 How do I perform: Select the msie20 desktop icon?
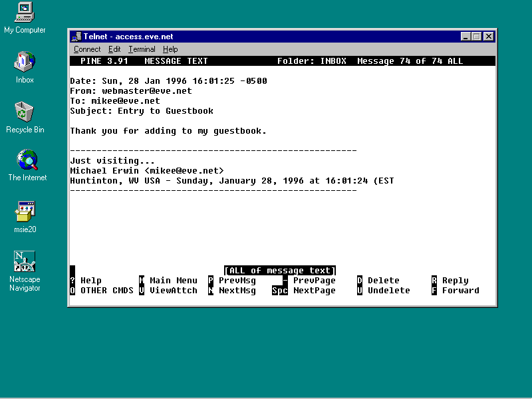(x=25, y=211)
